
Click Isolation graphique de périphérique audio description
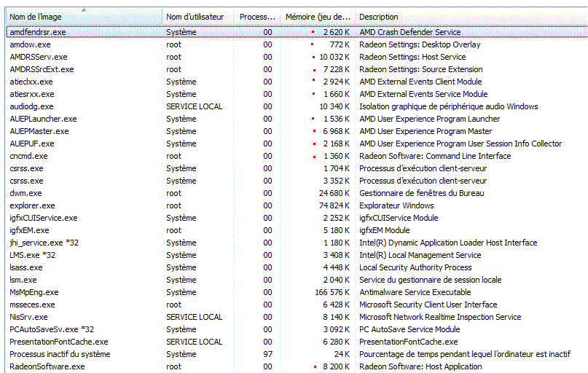tap(449, 106)
